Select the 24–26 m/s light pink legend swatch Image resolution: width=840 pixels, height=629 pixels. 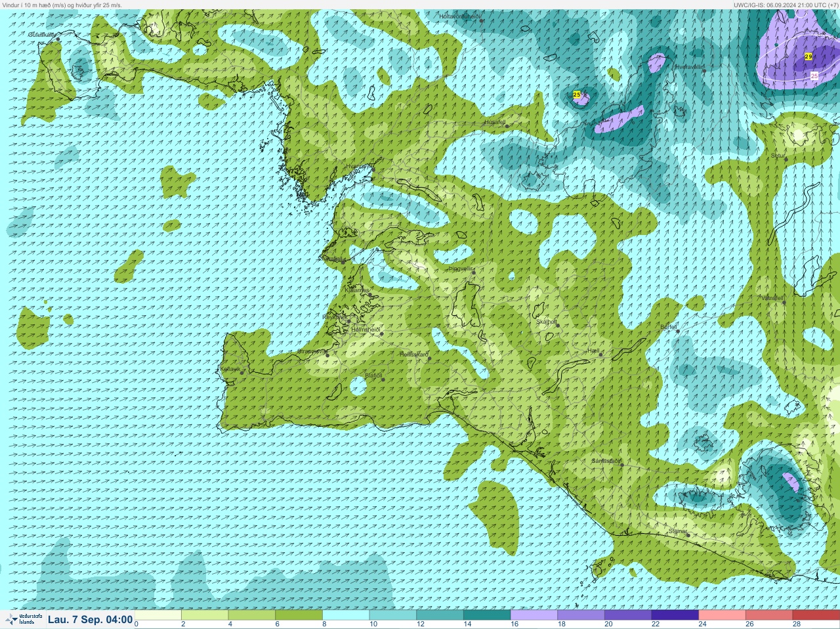tap(723, 615)
